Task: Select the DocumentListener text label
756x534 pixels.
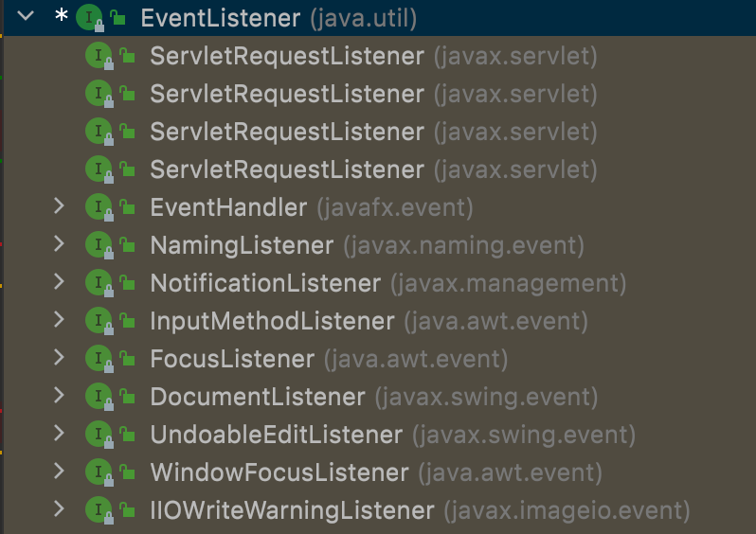Action: [258, 397]
